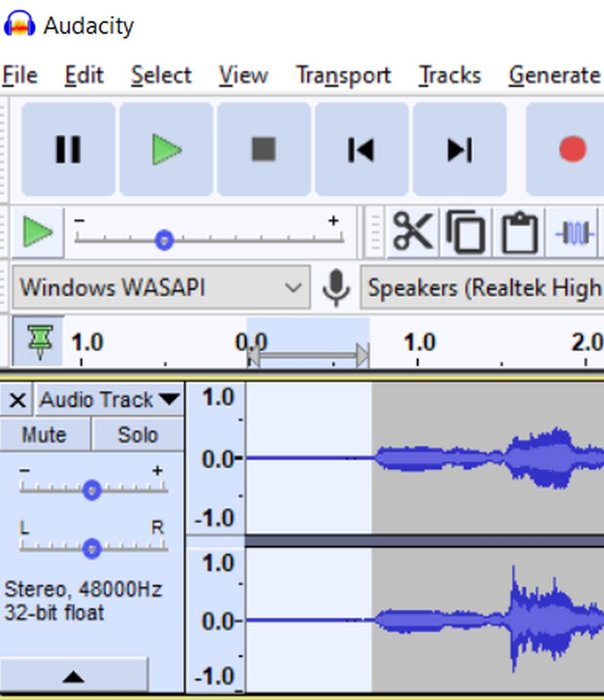Screen dimensions: 604x700
Task: Adjust the track gain slider
Action: coord(92,490)
